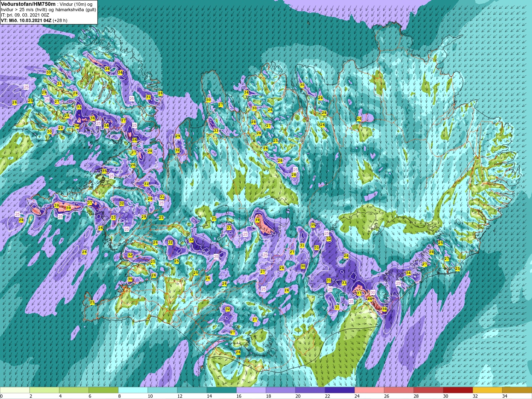Click the yellow '48' maximum gust label
Screen dimensions: 532x399
point(370,299)
